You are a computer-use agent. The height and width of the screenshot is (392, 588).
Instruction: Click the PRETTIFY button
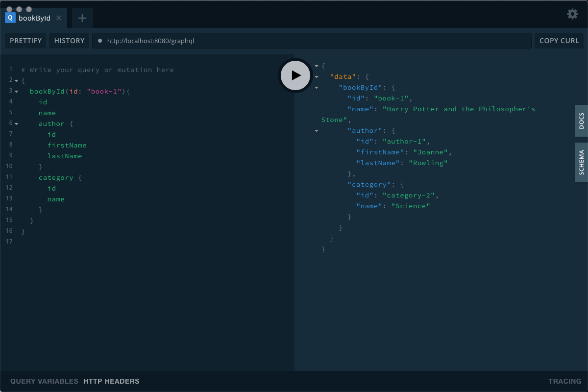26,41
